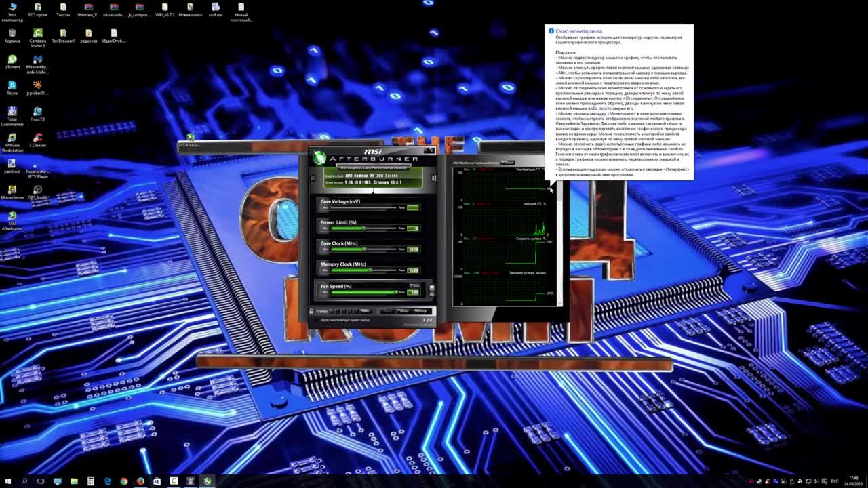Viewport: 868px width, 488px height.
Task: Select the js_compos archive icon
Action: coord(139,9)
